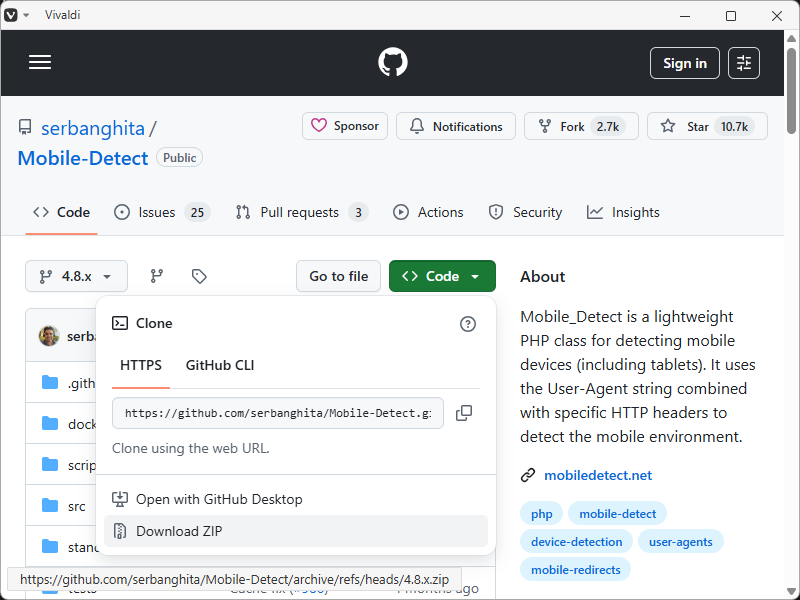
Task: Open the mobiledetect.net website link
Action: pyautogui.click(x=598, y=475)
